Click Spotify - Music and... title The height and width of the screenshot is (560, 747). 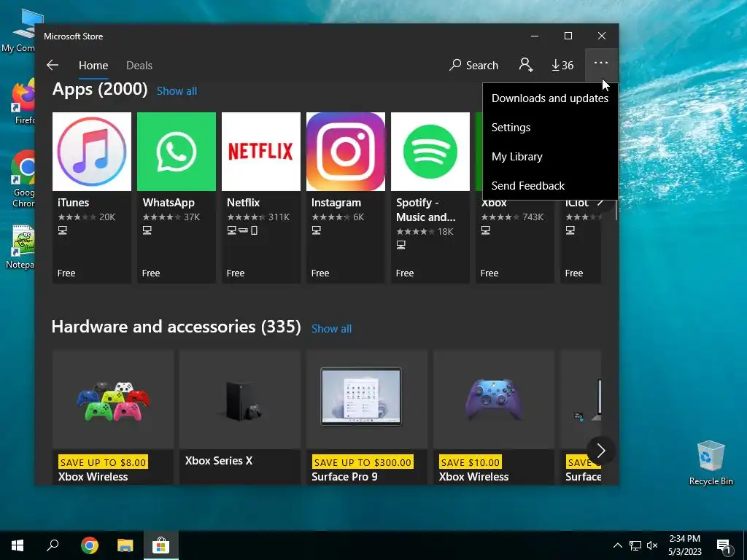point(426,209)
